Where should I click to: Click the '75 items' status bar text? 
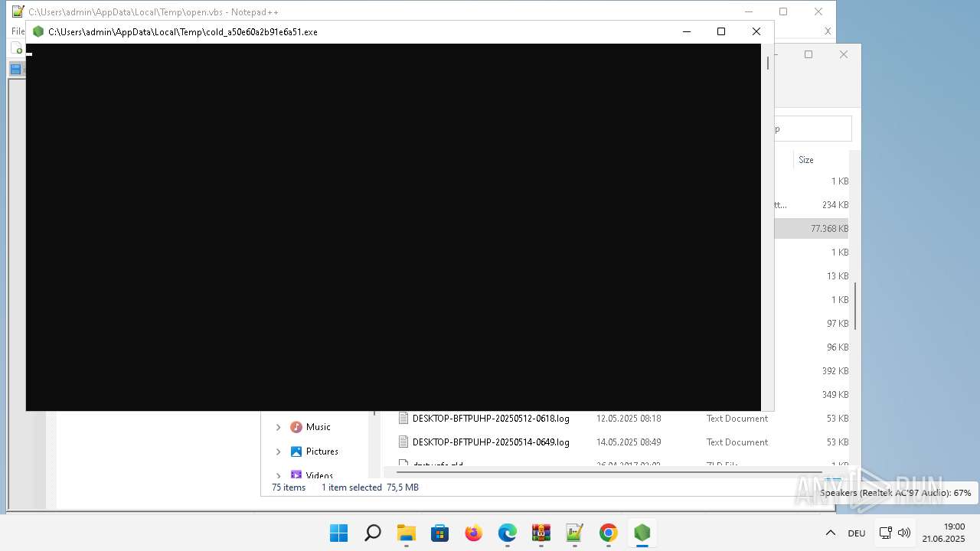[x=289, y=487]
